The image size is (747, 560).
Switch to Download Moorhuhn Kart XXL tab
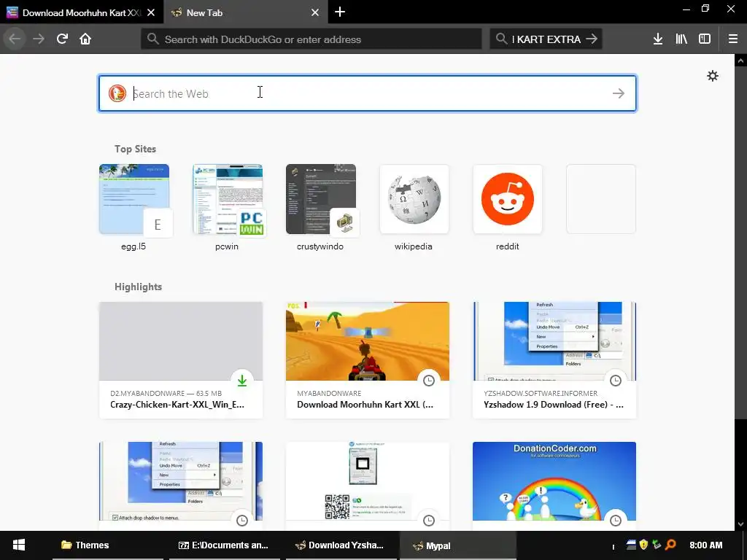click(82, 12)
